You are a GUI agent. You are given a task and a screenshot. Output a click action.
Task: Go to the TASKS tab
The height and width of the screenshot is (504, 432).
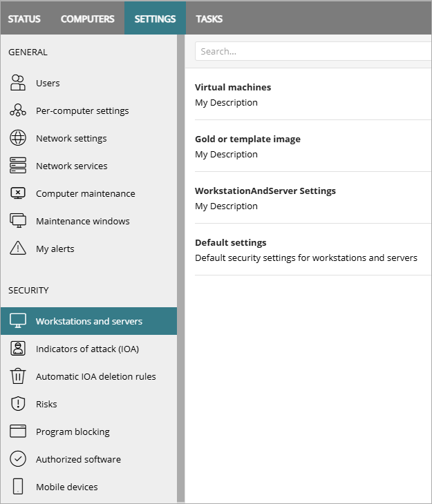(x=209, y=19)
